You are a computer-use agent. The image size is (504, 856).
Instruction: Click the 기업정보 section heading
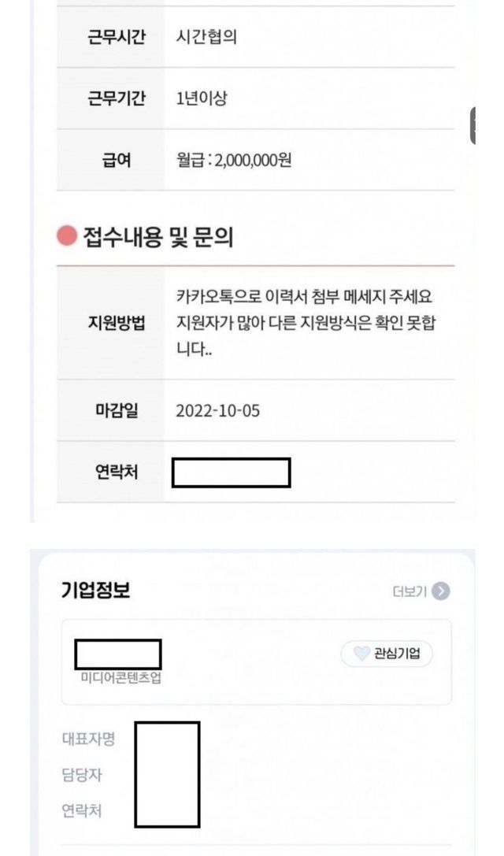click(96, 591)
